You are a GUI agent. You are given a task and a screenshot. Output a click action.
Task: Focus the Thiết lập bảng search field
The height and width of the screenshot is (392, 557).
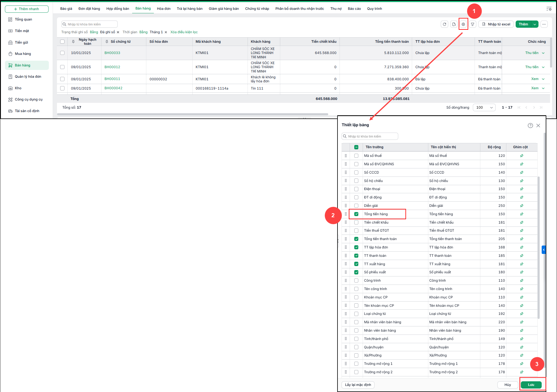[x=370, y=136]
